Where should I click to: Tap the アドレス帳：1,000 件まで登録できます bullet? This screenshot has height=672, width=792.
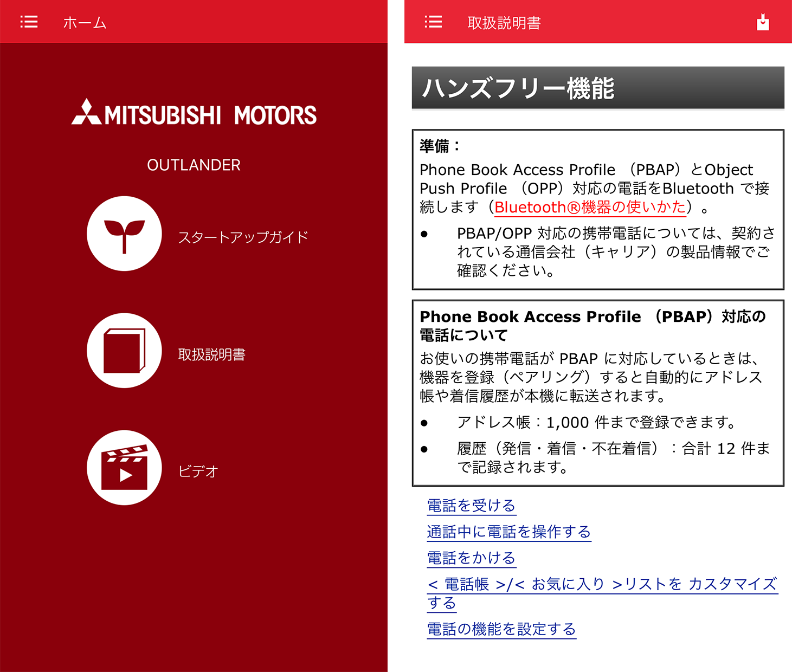click(596, 422)
